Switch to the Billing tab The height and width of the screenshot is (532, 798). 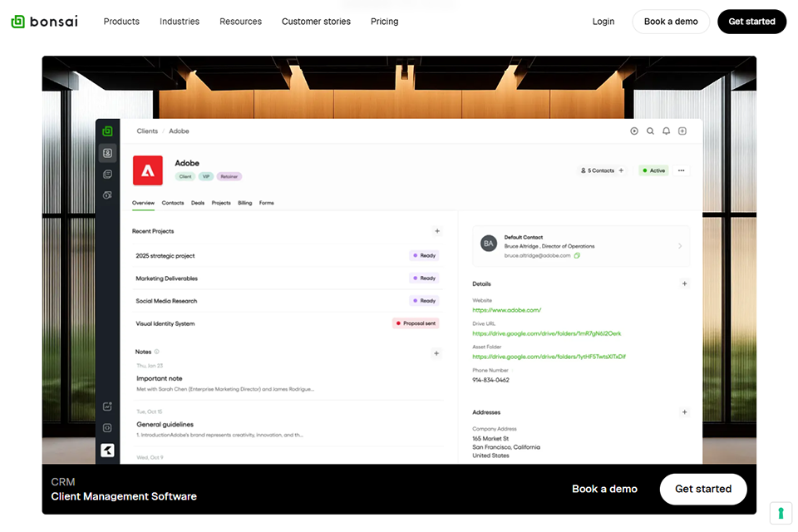coord(244,203)
